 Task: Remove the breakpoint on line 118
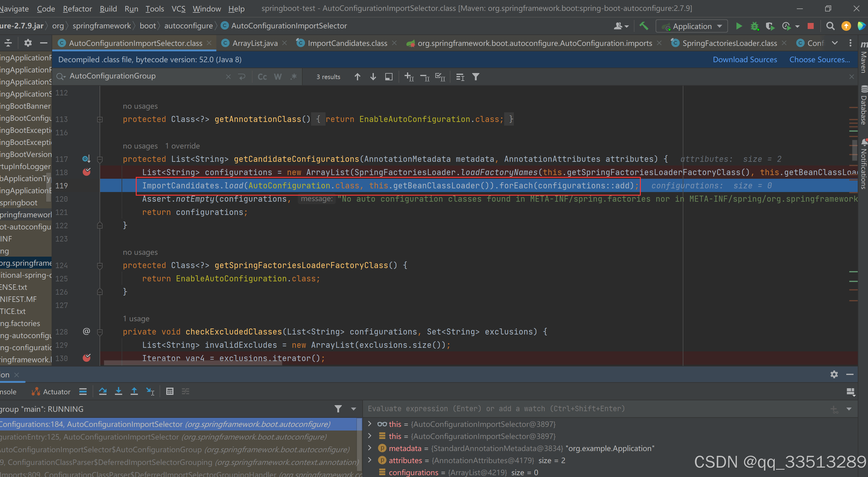[x=87, y=172]
